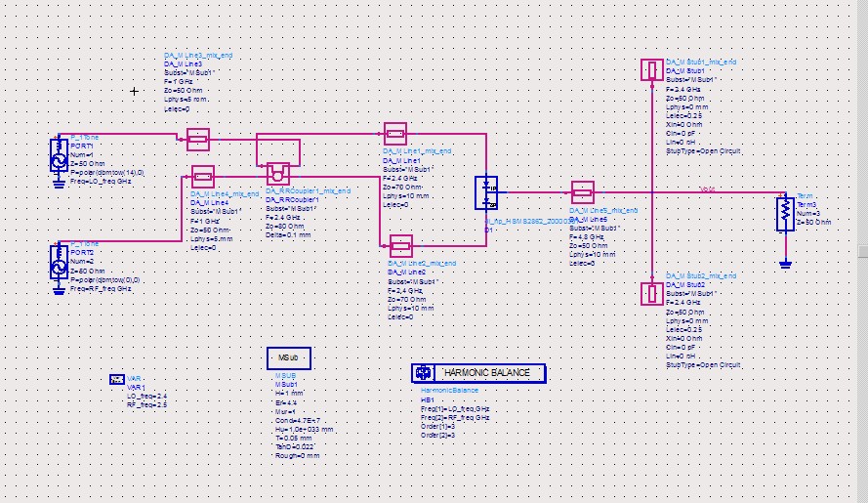Click Lphys=10 mm under DA_MLine2
Screen dimensions: 868x503
(411, 308)
